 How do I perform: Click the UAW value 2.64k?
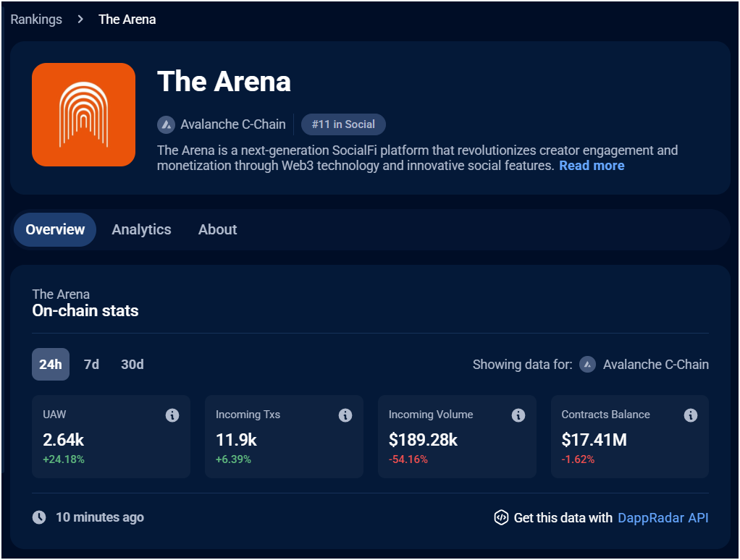click(63, 440)
